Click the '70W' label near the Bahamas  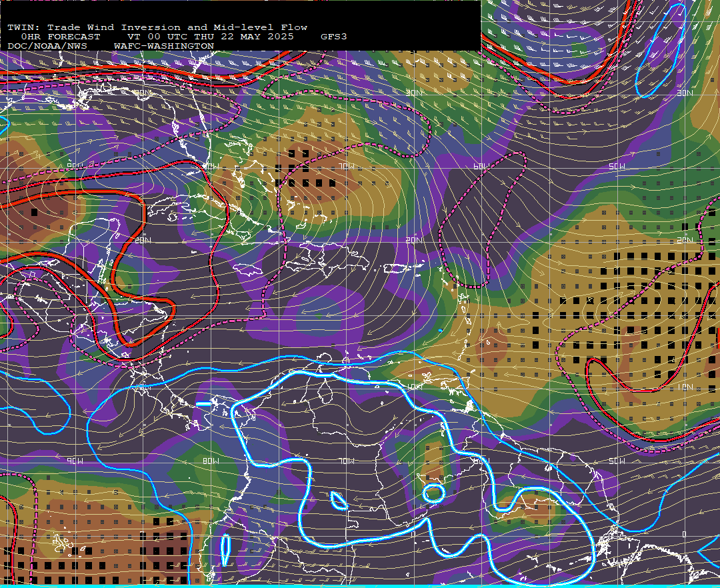[x=347, y=166]
